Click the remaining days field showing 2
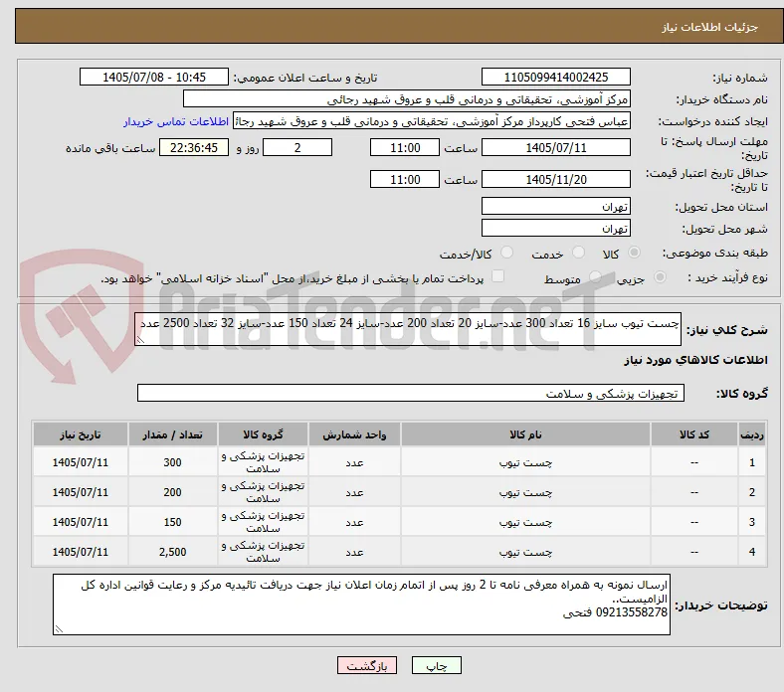This screenshot has height=692, width=784. tap(297, 148)
